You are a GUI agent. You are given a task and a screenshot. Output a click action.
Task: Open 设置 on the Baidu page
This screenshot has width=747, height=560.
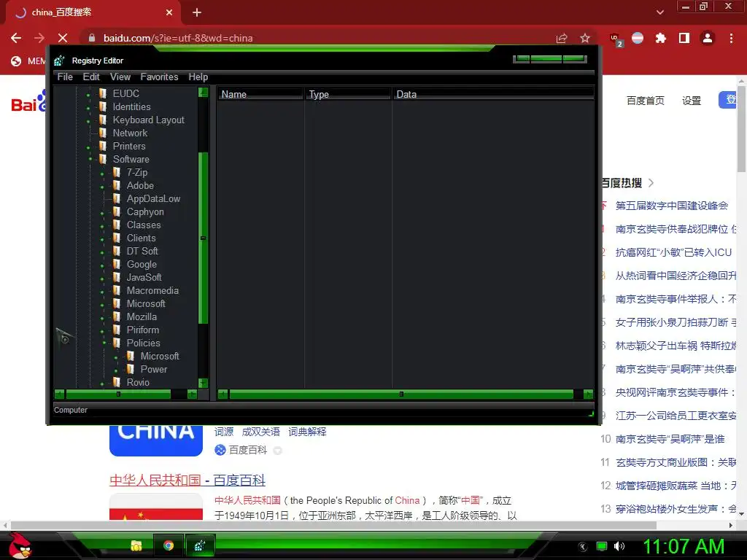tap(692, 101)
